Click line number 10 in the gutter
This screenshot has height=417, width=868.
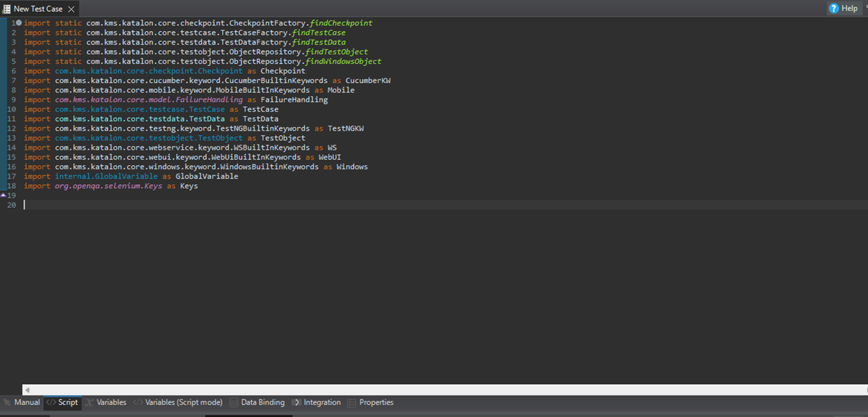coord(11,109)
